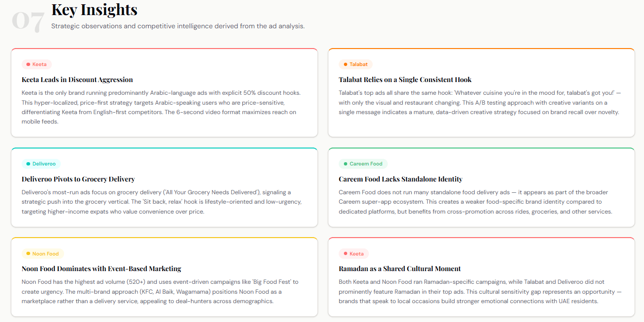The image size is (644, 322).
Task: Click 'Careem Food Lacks Standalone Identity' heading
Action: click(400, 179)
